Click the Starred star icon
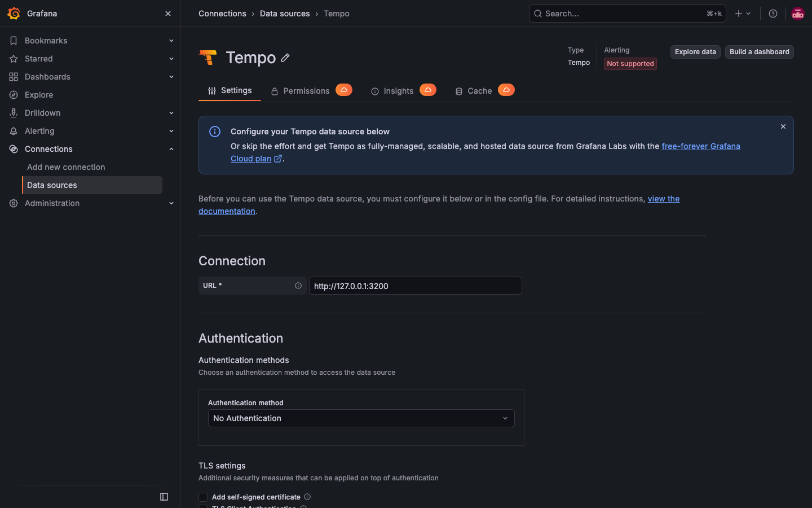Image resolution: width=812 pixels, height=508 pixels. pyautogui.click(x=14, y=59)
